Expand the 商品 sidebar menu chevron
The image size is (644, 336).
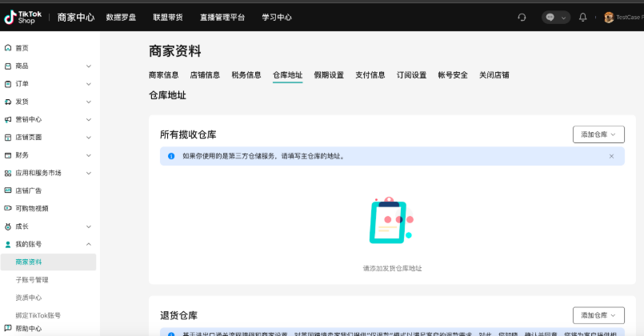(x=89, y=66)
